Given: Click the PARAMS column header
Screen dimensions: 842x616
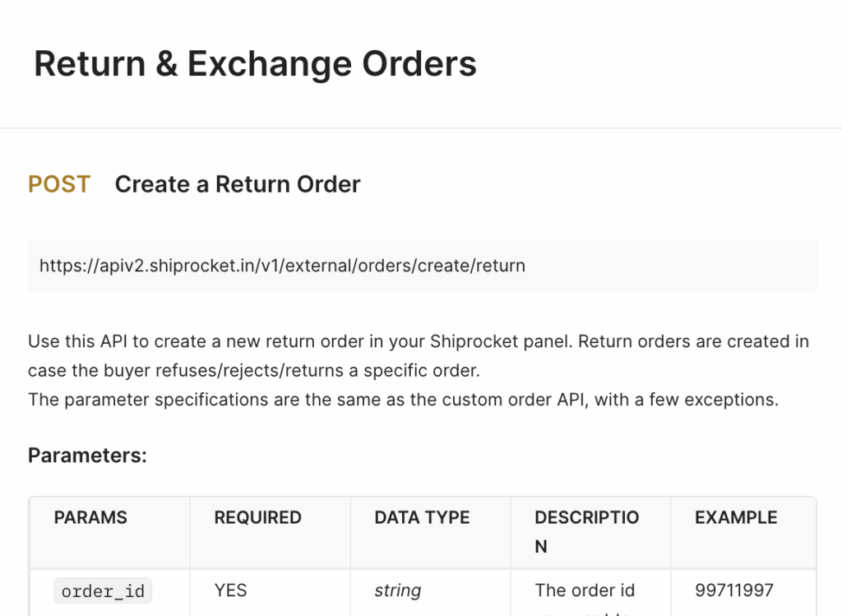Looking at the screenshot, I should coord(90,518).
